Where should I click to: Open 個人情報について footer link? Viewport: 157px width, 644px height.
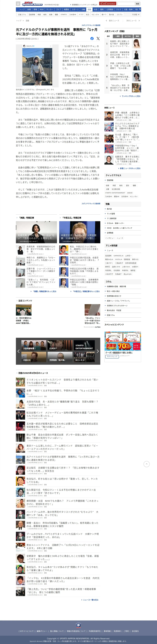click(x=57, y=631)
